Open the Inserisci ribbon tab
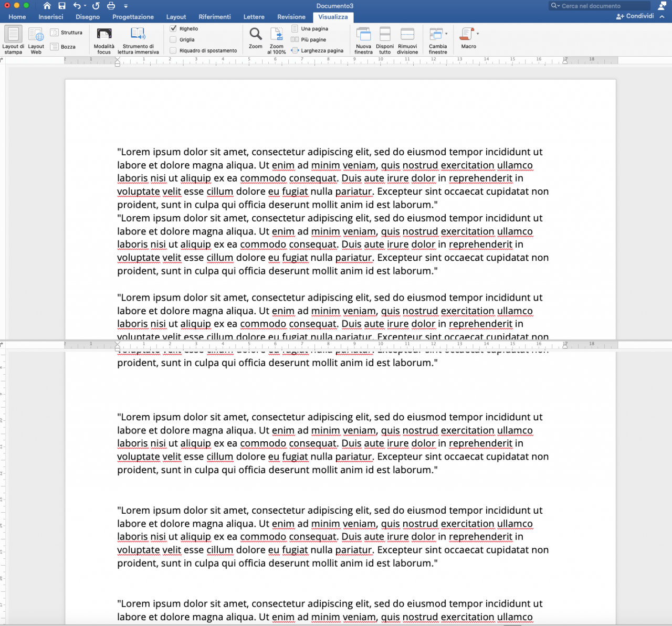The width and height of the screenshot is (672, 626). [x=51, y=17]
